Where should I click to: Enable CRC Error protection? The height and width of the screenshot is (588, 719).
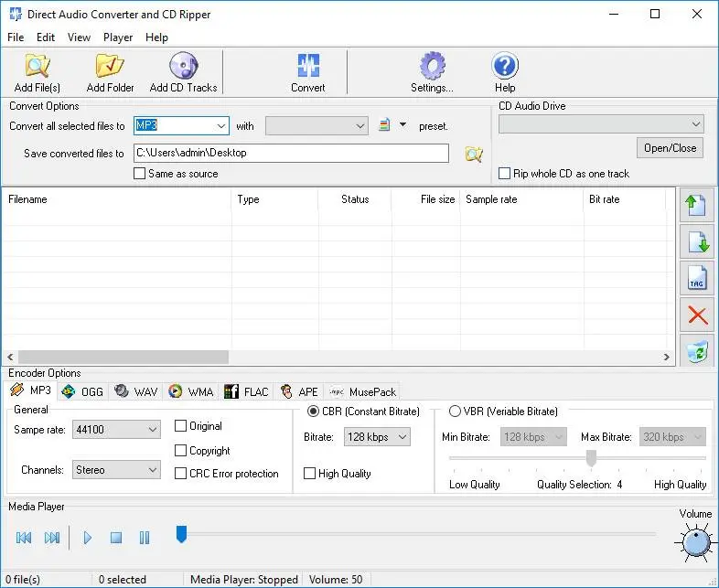181,473
